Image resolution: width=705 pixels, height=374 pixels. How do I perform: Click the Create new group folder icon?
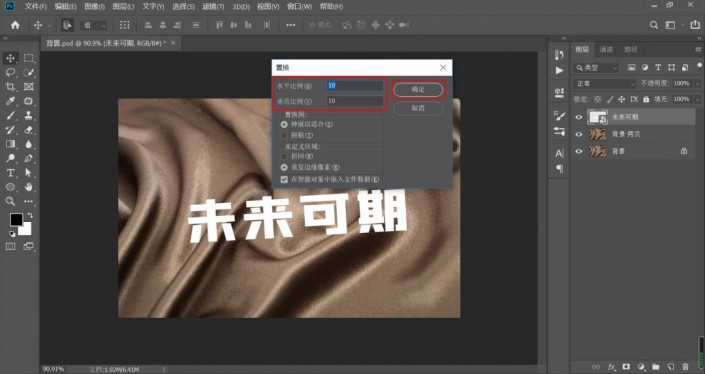656,367
